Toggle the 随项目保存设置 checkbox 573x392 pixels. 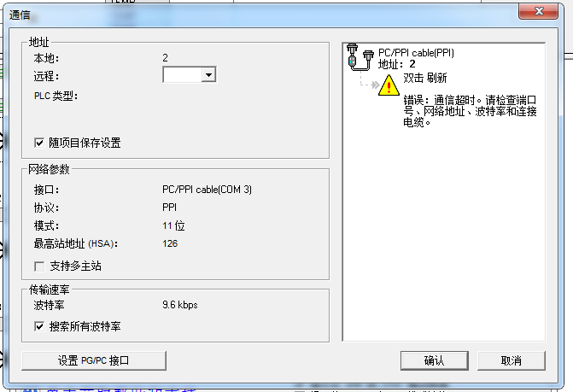pyautogui.click(x=39, y=143)
